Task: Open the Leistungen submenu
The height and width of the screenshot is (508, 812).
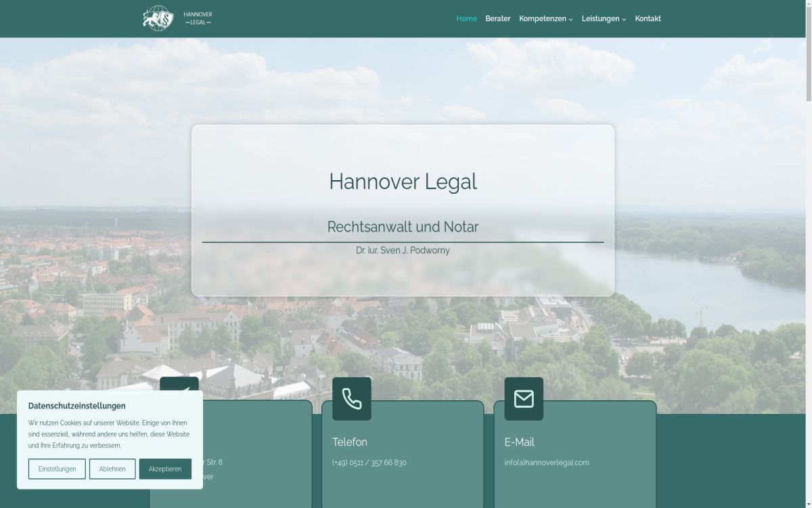Action: (x=601, y=18)
